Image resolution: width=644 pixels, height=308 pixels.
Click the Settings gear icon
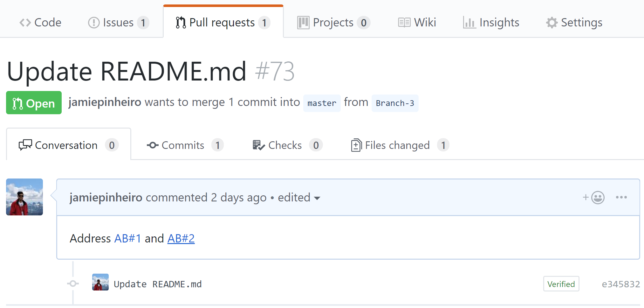pos(552,22)
